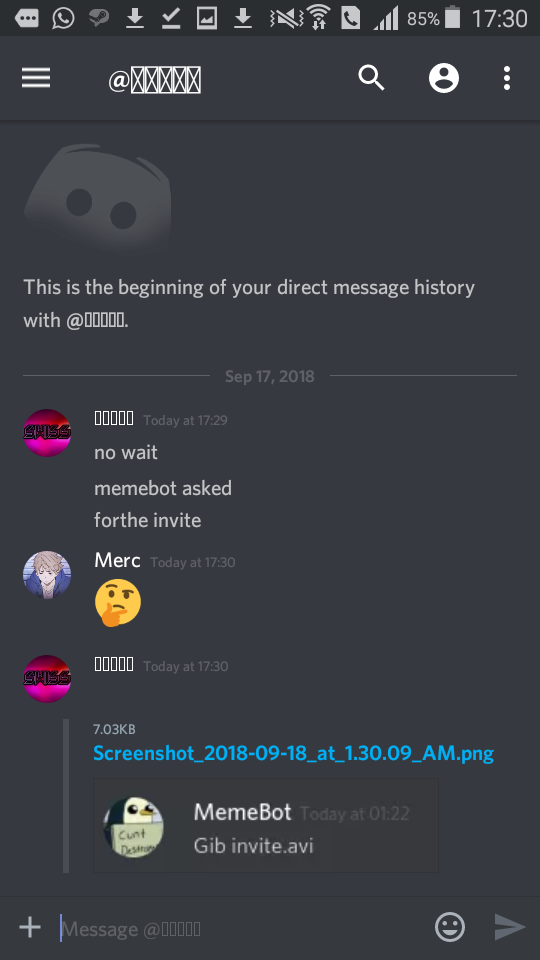This screenshot has width=540, height=960.
Task: Tap the thinking face emoji message
Action: [118, 603]
